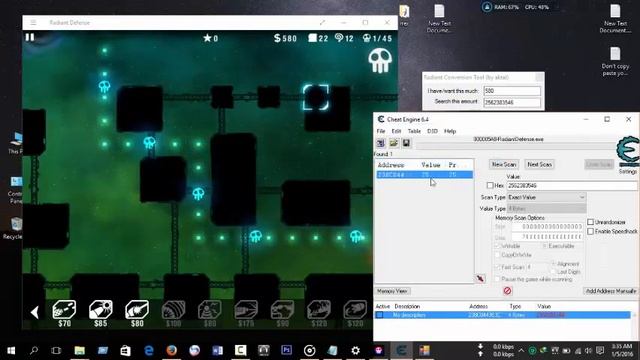Click the Stop memory address field

click(547, 237)
